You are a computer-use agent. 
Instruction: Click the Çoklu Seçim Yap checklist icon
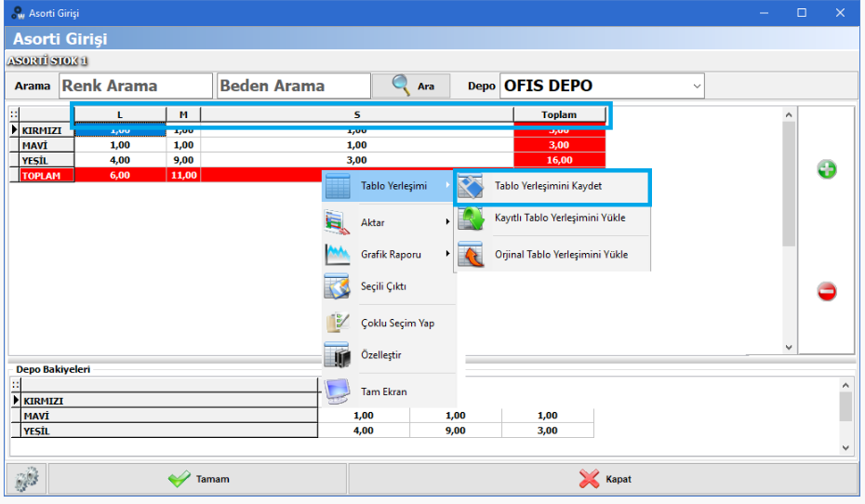pyautogui.click(x=338, y=323)
